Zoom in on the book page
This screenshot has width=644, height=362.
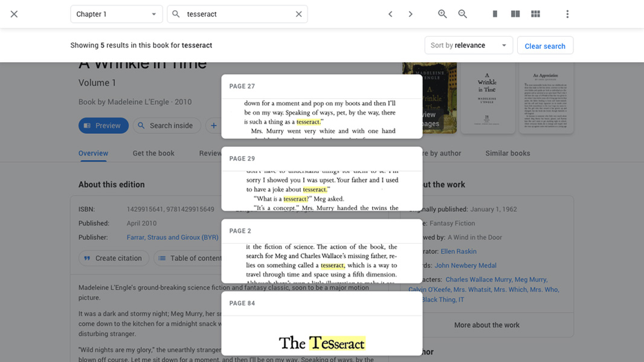tap(442, 14)
